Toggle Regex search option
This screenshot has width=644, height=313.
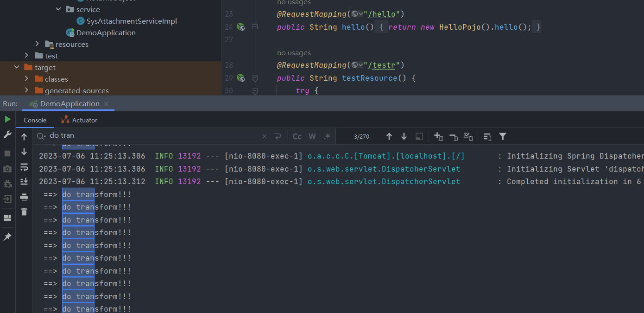click(327, 136)
